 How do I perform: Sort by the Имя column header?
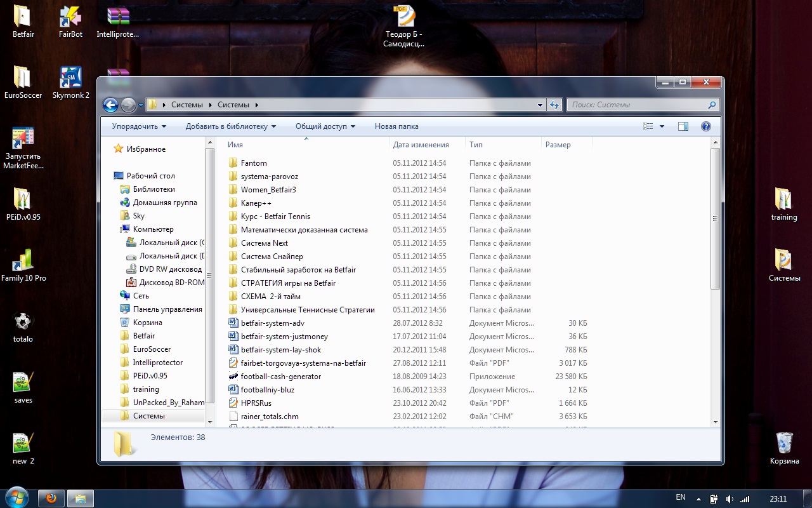pyautogui.click(x=307, y=145)
